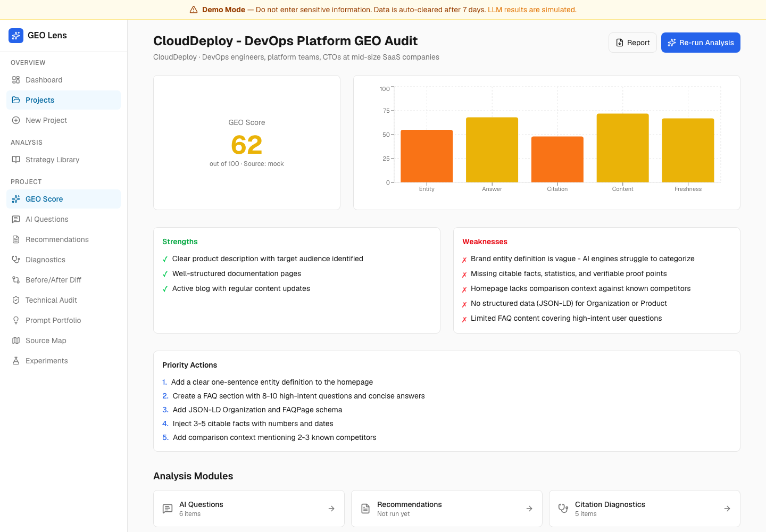Click the 'Strengths' heading
The width and height of the screenshot is (766, 532).
tap(180, 242)
